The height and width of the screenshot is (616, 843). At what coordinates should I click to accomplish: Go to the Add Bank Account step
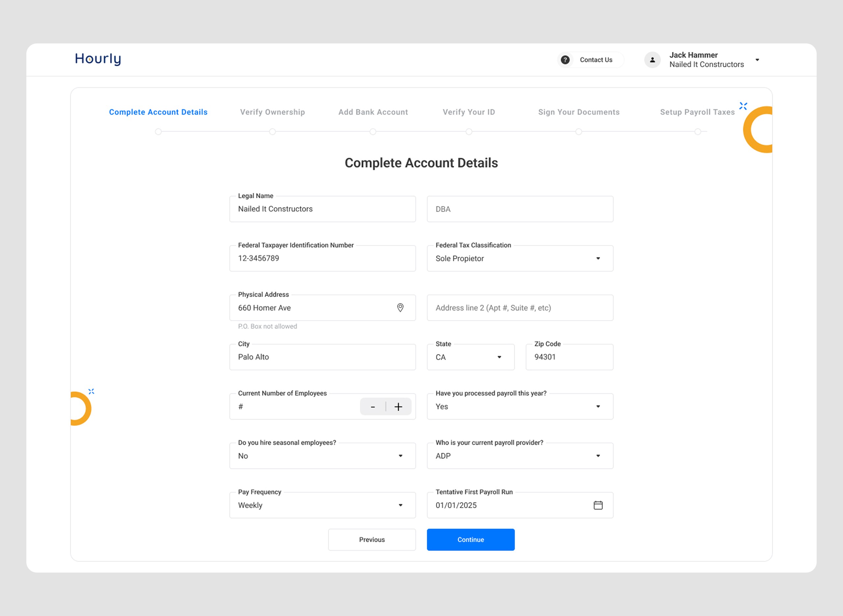373,112
